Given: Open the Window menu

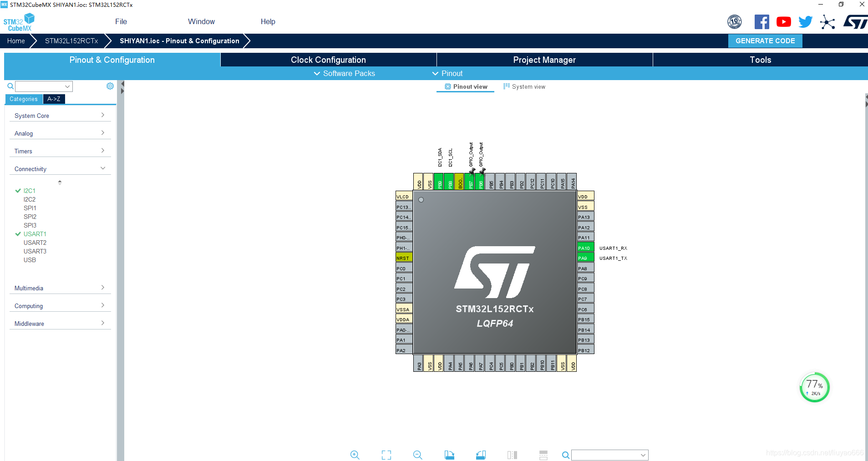Looking at the screenshot, I should tap(201, 21).
